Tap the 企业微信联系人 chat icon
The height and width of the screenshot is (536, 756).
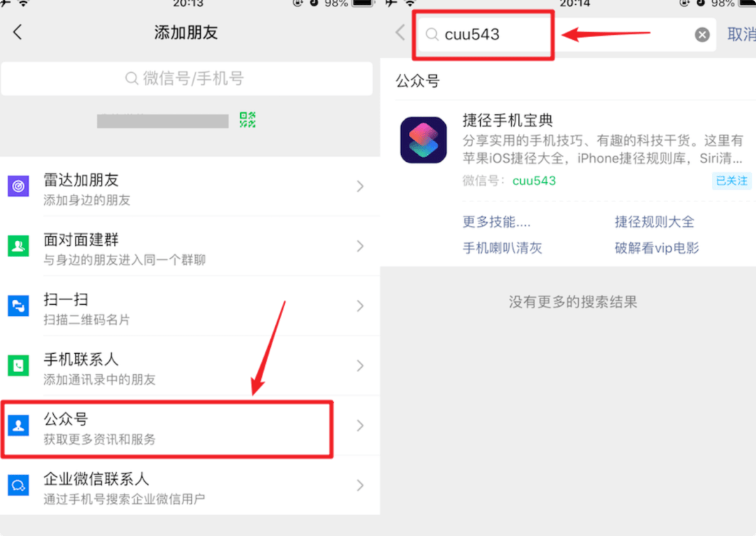pyautogui.click(x=18, y=486)
